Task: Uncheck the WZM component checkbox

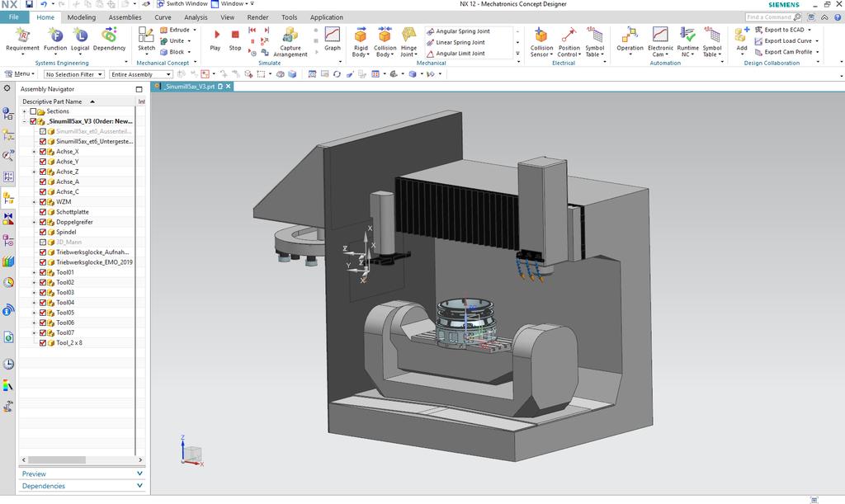Action: tap(43, 202)
